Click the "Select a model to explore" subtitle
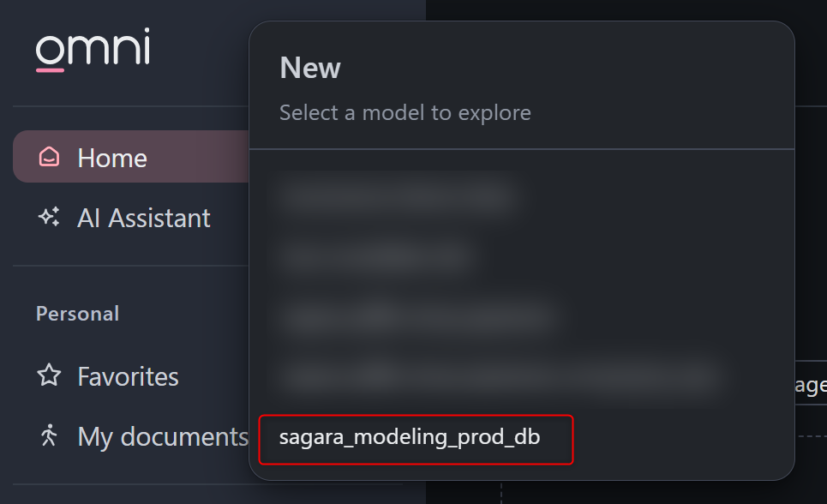The width and height of the screenshot is (827, 504). tap(405, 112)
